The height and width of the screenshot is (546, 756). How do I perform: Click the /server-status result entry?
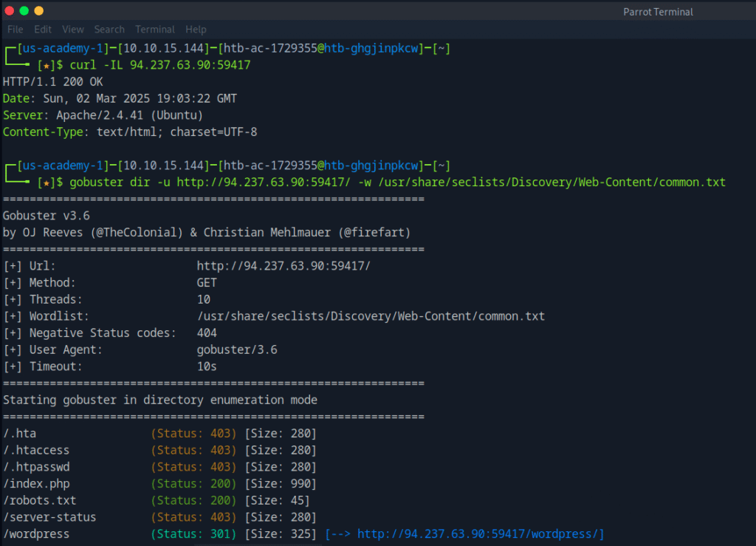[49, 517]
